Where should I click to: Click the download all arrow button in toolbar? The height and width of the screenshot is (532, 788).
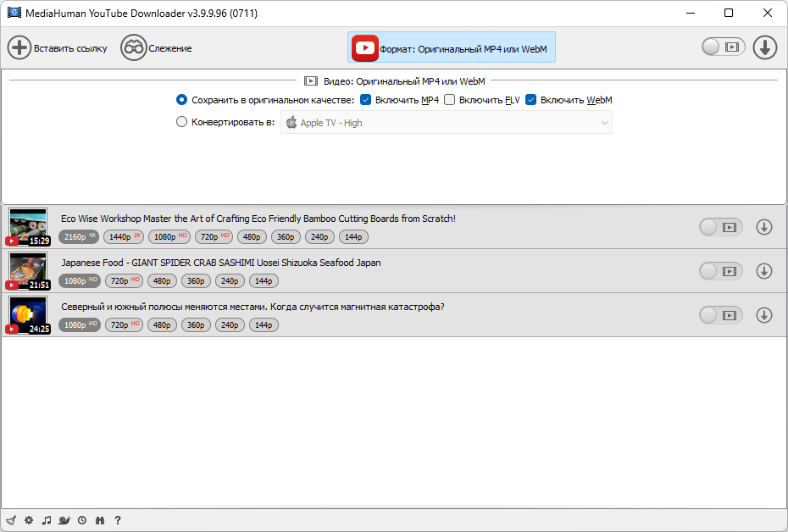pyautogui.click(x=765, y=47)
